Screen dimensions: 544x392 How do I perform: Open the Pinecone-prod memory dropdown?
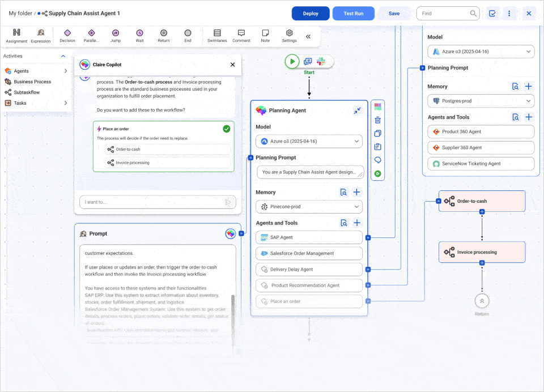[x=309, y=207]
